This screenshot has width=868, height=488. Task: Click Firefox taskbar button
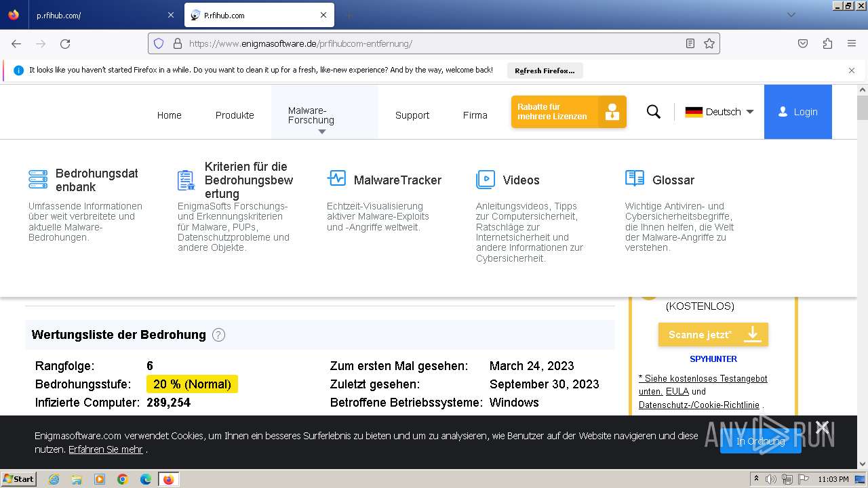click(168, 479)
